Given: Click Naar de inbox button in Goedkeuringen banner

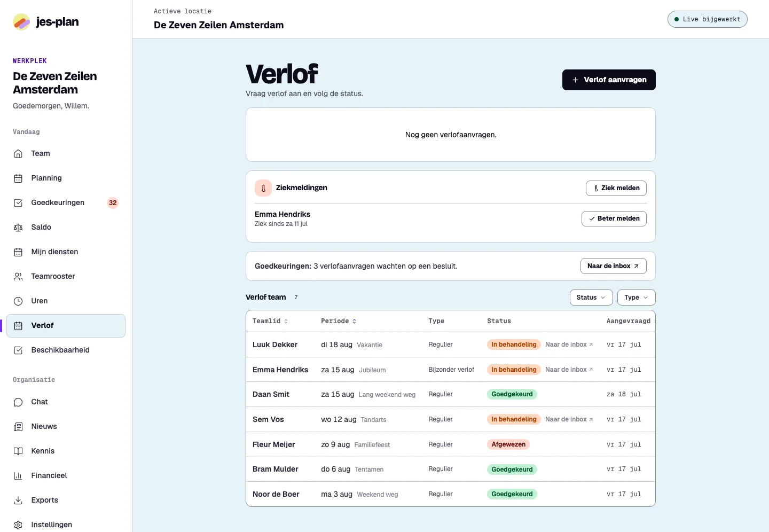Looking at the screenshot, I should click(x=614, y=266).
